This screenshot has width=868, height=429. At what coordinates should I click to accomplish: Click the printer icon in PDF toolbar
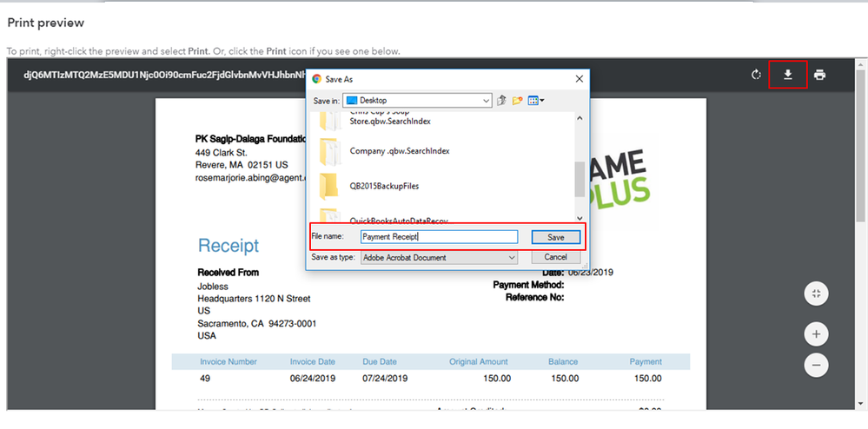[x=820, y=75]
